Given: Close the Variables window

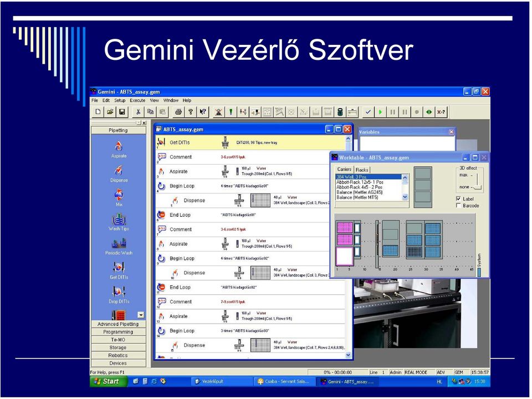Looking at the screenshot, I should click(451, 132).
